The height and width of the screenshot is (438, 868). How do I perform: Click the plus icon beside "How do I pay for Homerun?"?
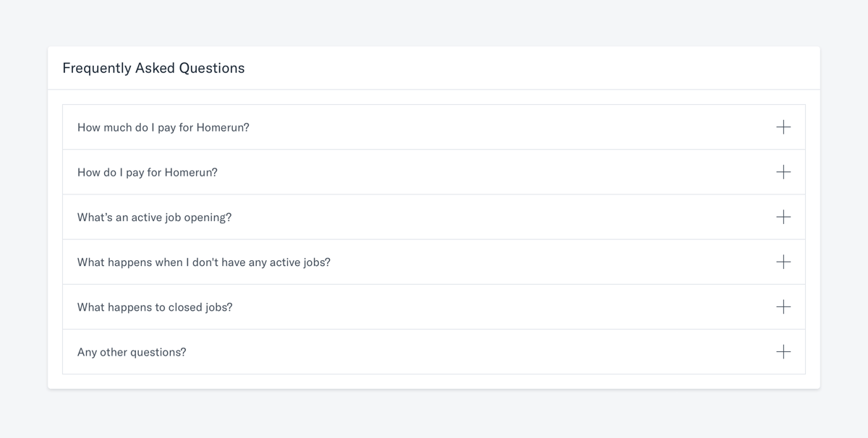[783, 172]
